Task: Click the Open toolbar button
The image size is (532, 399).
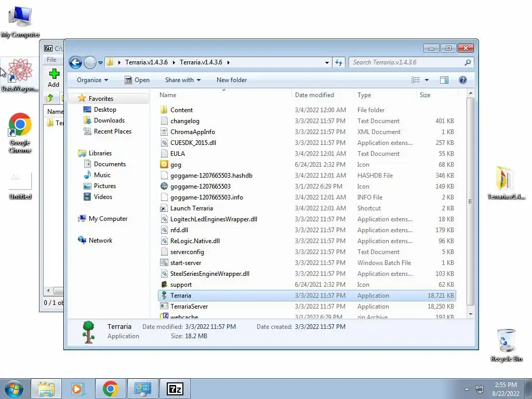Action: (137, 80)
